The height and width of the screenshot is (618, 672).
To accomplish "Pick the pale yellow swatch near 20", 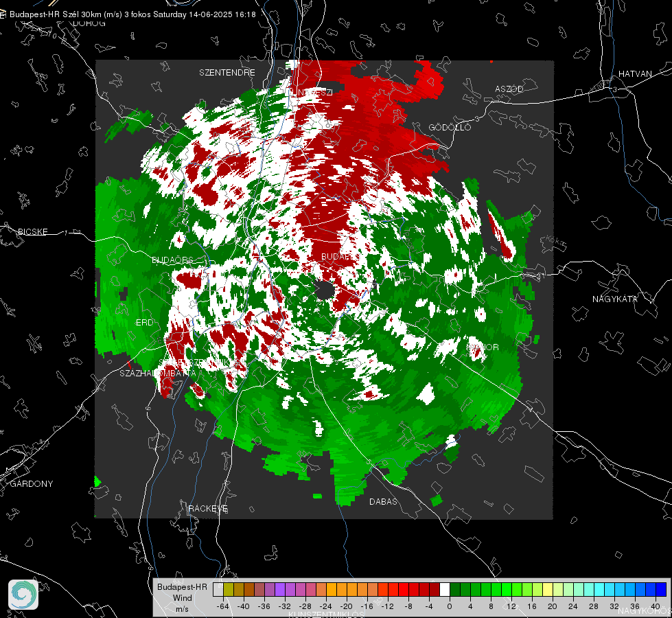I will pos(548,590).
